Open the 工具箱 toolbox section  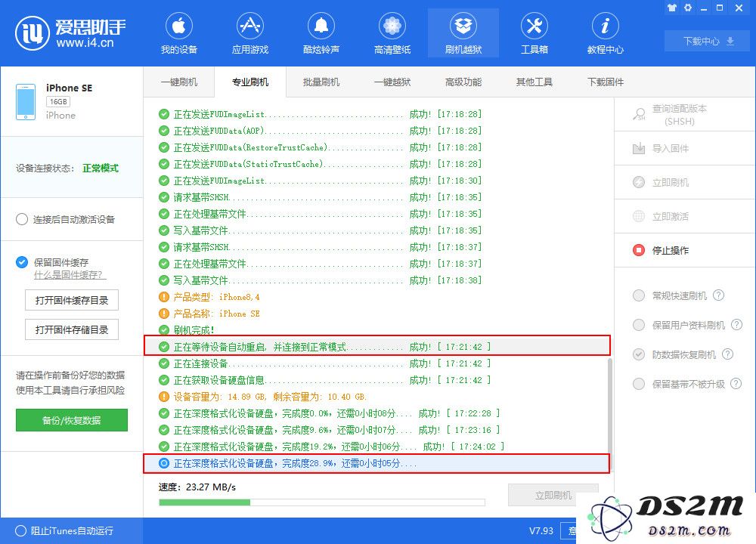[534, 32]
